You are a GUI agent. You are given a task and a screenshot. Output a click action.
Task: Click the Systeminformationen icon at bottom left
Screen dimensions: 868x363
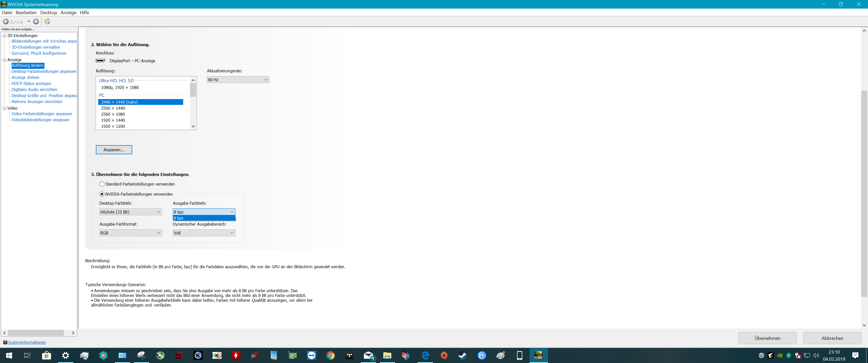point(5,343)
